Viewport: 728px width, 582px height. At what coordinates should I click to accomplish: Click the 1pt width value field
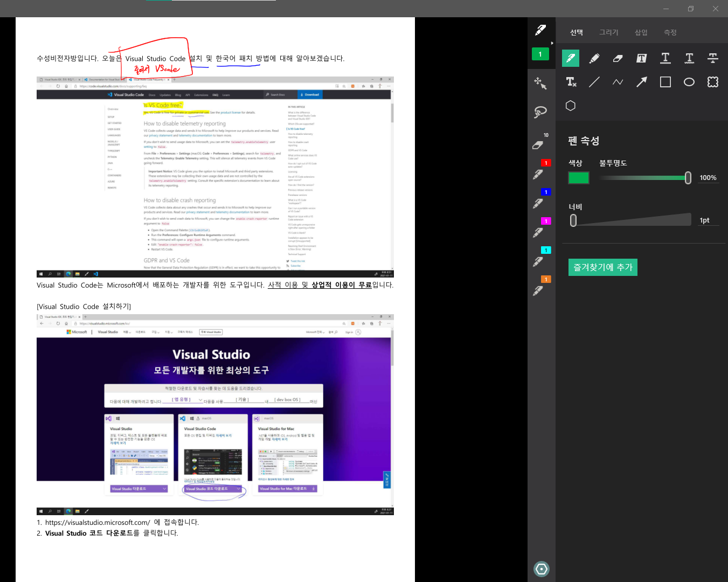708,220
